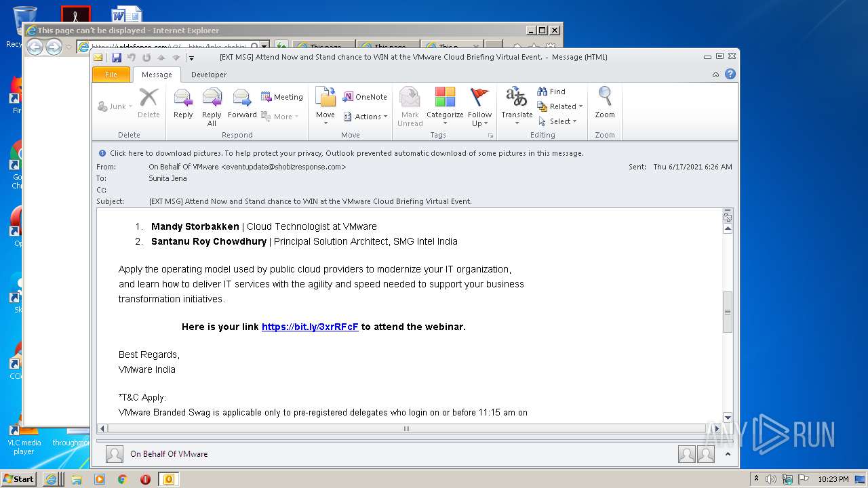Open the Actions dropdown
The width and height of the screenshot is (868, 488).
(366, 117)
